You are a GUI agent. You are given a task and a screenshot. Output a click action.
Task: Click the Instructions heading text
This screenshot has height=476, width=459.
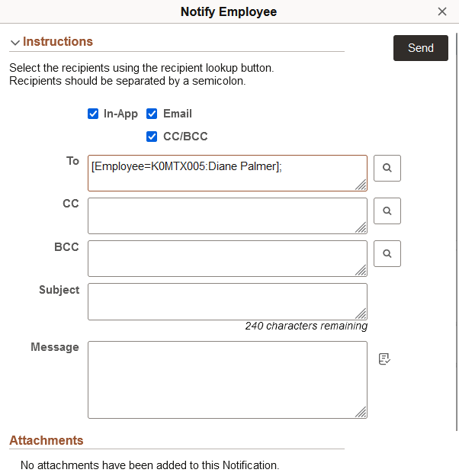58,42
